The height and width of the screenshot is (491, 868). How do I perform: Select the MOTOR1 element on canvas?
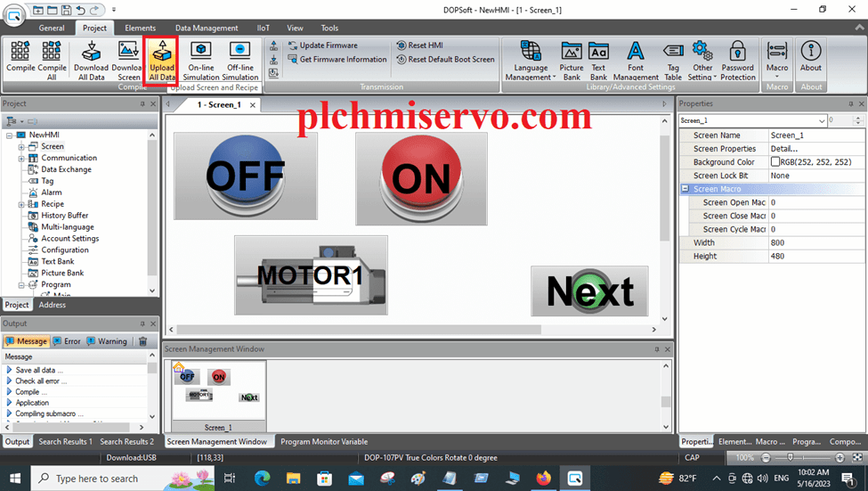pyautogui.click(x=311, y=275)
